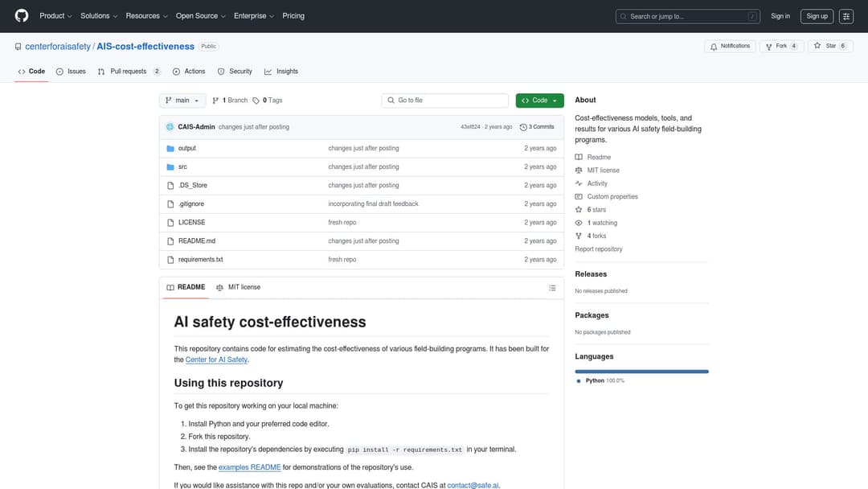The image size is (868, 489).
Task: Click the Sign up button
Action: (x=817, y=17)
